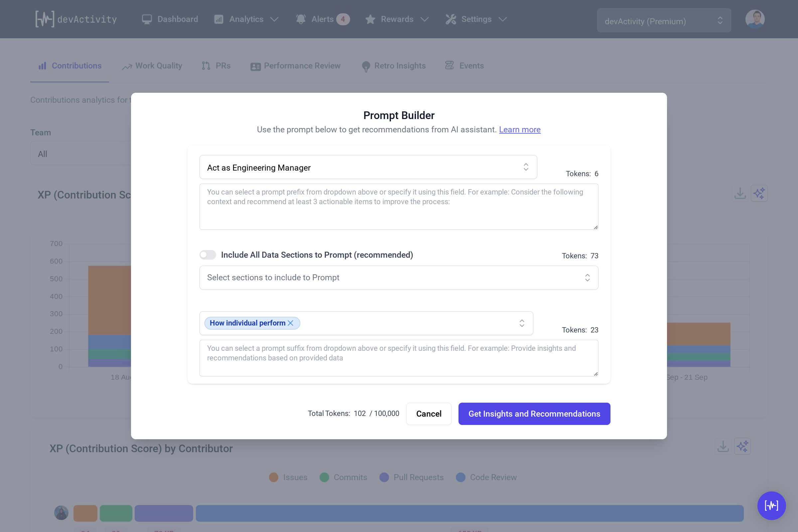Click the Performance Review card icon
The height and width of the screenshot is (532, 798).
[x=255, y=66]
